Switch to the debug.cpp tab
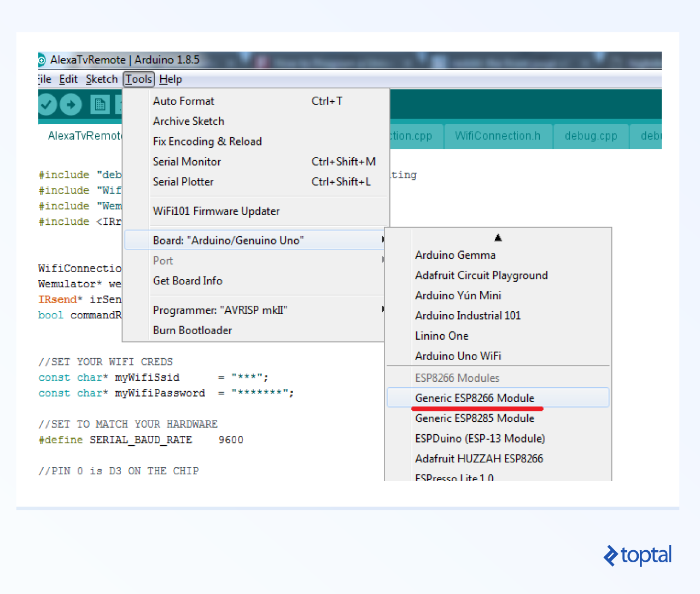This screenshot has height=594, width=700. pos(591,136)
